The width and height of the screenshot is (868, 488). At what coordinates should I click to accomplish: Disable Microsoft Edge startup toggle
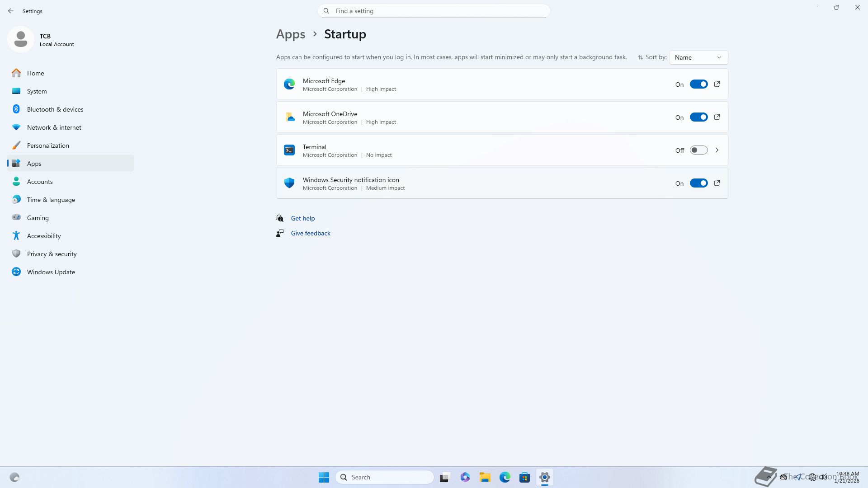click(x=698, y=84)
